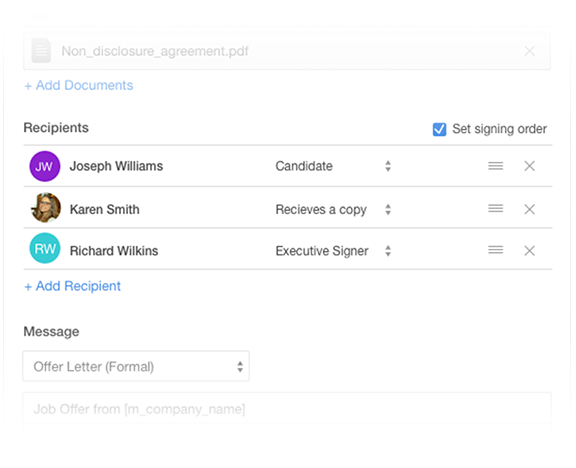Click the reorder handle for Joseph Williams

pyautogui.click(x=496, y=166)
